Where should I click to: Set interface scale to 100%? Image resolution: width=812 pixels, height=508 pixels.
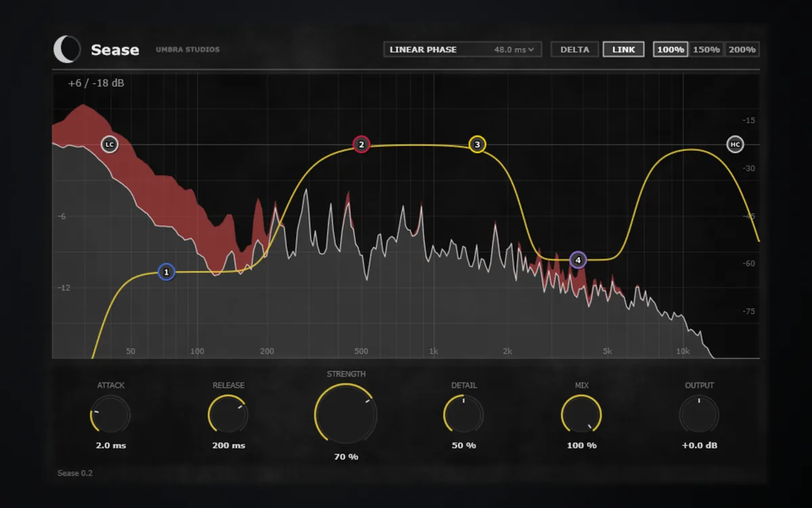(x=671, y=49)
